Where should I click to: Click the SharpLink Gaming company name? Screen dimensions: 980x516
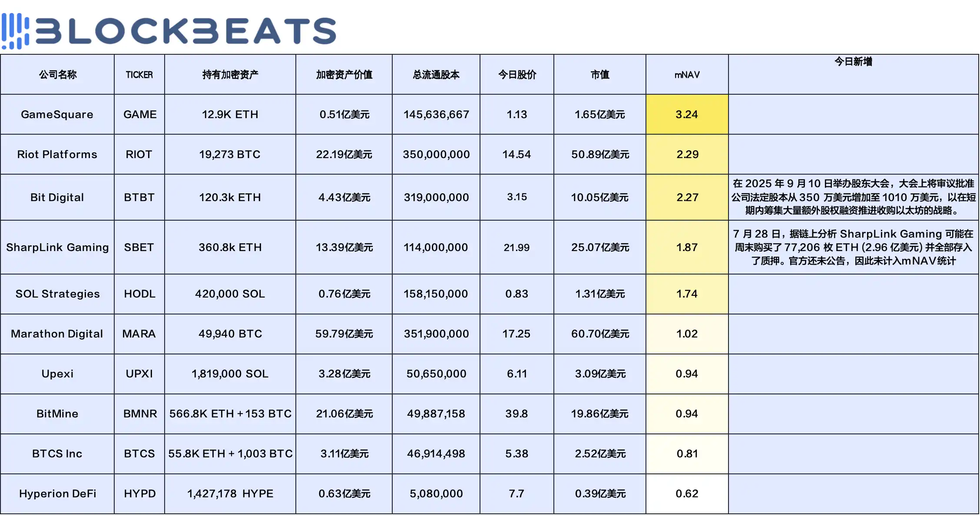[57, 247]
